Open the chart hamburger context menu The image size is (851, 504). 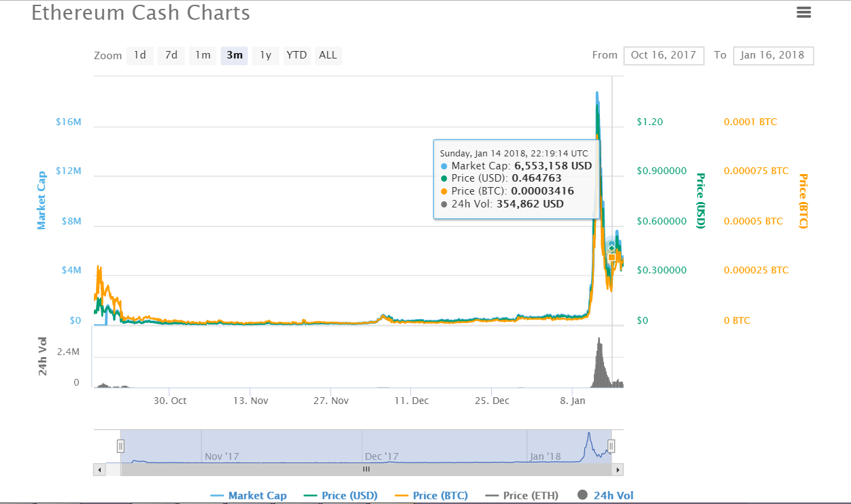pyautogui.click(x=803, y=12)
